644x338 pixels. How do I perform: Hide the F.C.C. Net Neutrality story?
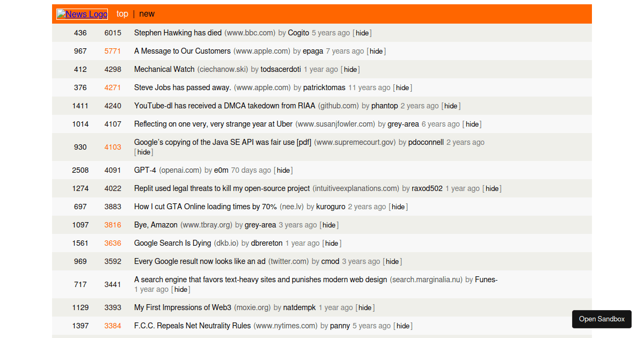(402, 326)
